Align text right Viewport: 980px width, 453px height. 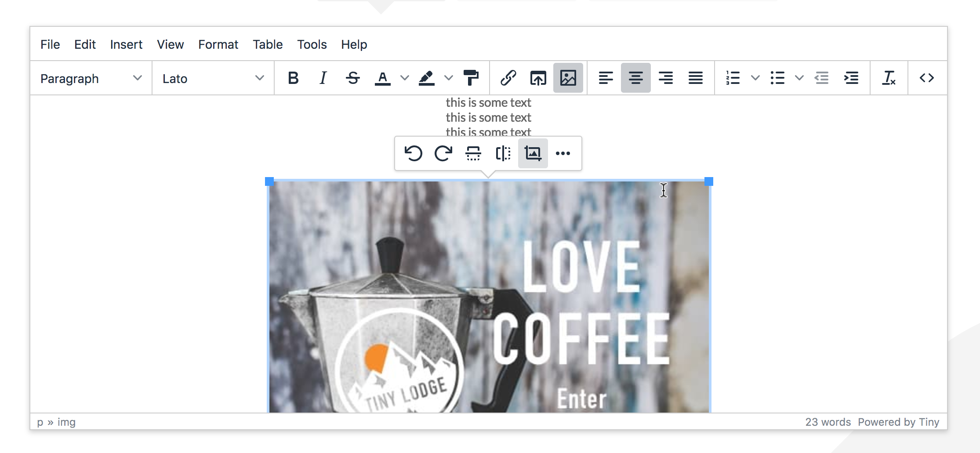coord(666,78)
